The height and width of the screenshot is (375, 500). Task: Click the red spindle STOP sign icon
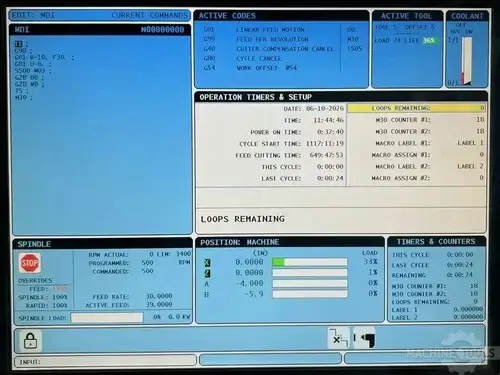tap(30, 263)
